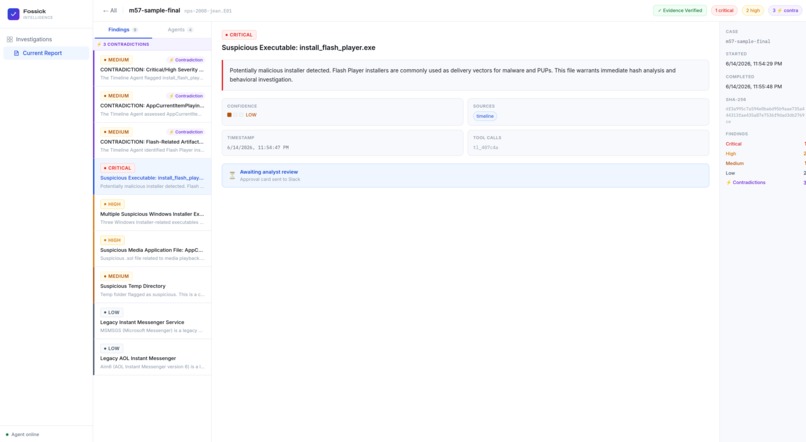Image resolution: width=806 pixels, height=442 pixels.
Task: Click the LOW badge on Legacy AOL Messenger
Action: click(x=112, y=348)
